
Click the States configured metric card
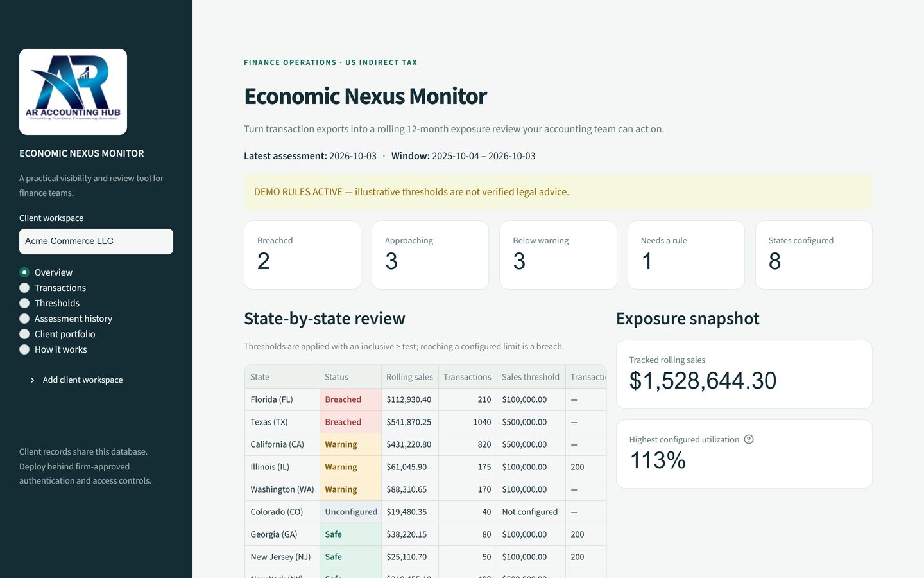[814, 255]
